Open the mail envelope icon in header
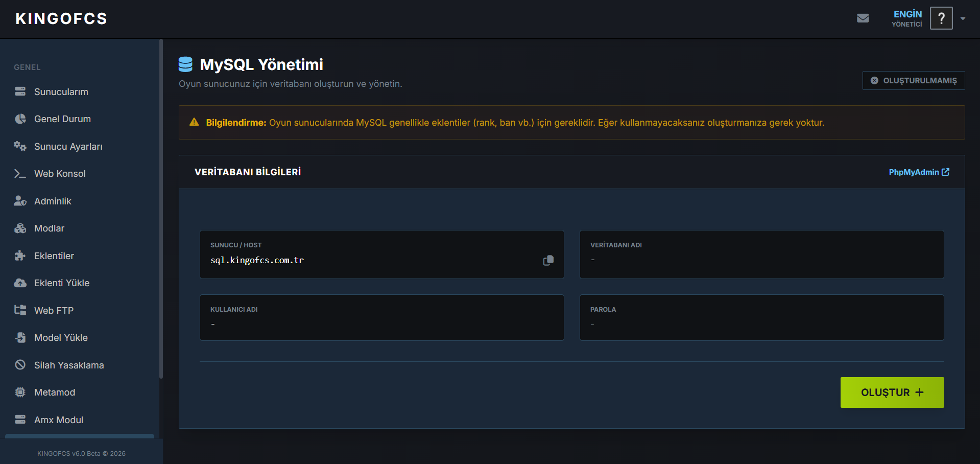 [863, 18]
